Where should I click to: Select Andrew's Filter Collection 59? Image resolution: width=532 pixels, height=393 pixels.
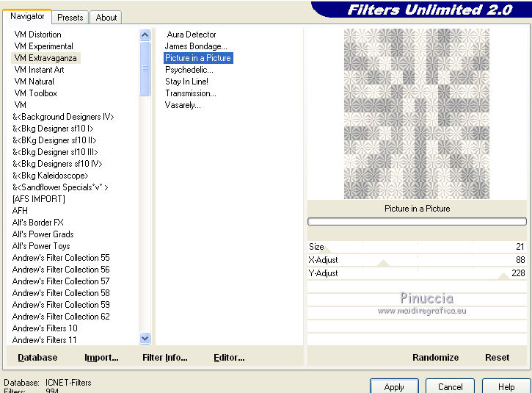click(x=61, y=305)
